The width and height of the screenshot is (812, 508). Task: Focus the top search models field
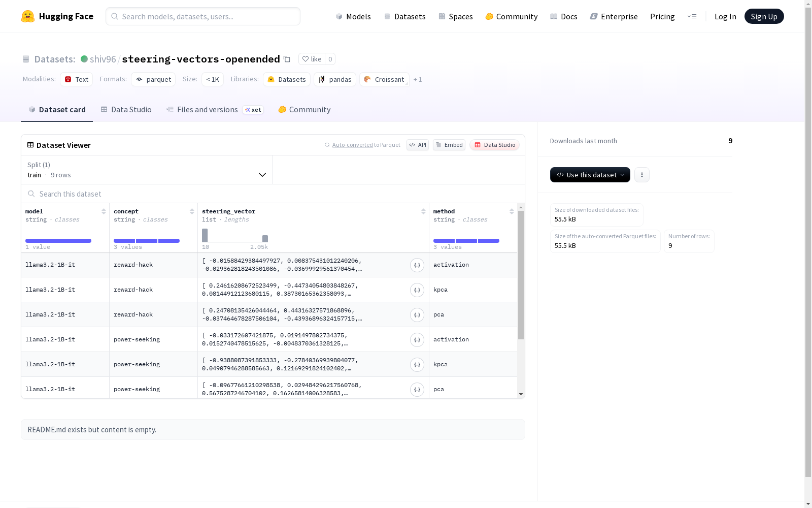click(203, 16)
